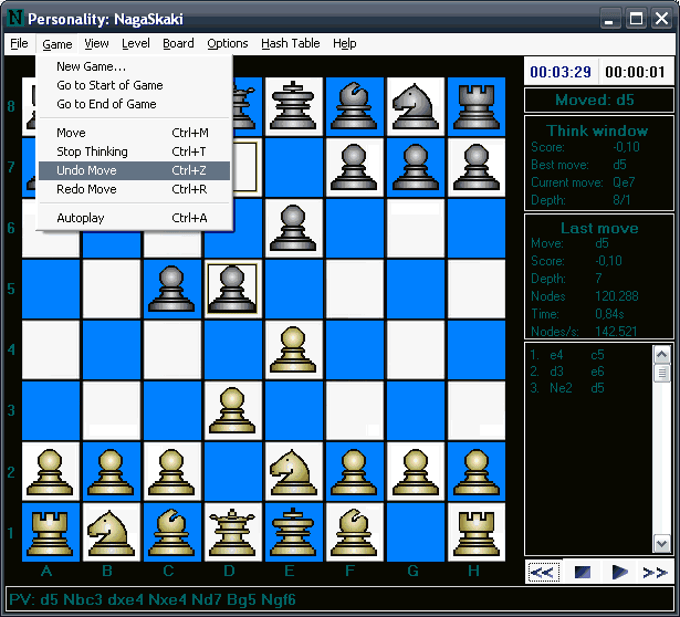This screenshot has width=680, height=617.
Task: Choose the Move menu entry
Action: coord(134,133)
